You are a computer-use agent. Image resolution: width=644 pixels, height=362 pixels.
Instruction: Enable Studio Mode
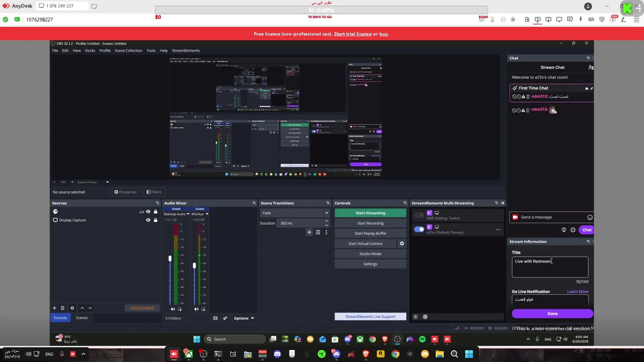[x=370, y=254]
